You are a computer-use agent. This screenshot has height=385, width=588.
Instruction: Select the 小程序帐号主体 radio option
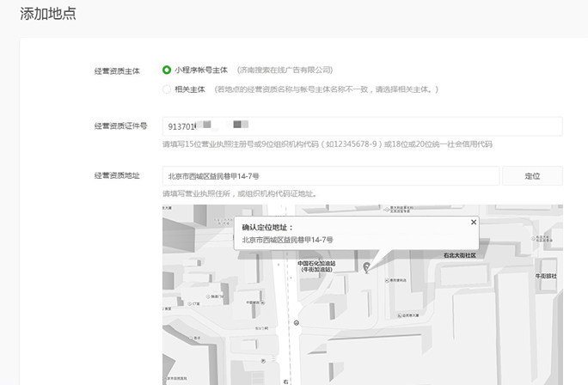(x=166, y=70)
